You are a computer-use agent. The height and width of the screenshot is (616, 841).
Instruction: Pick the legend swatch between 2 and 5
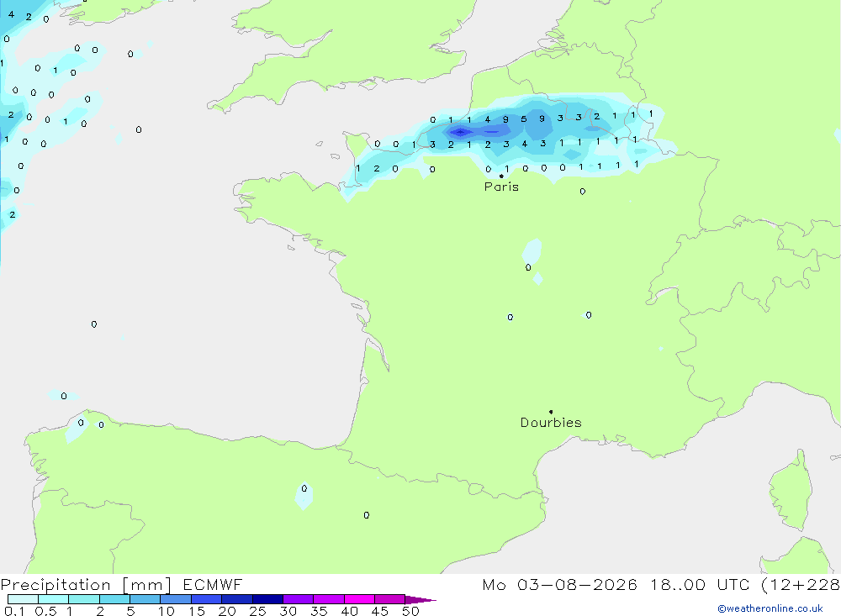point(114,599)
